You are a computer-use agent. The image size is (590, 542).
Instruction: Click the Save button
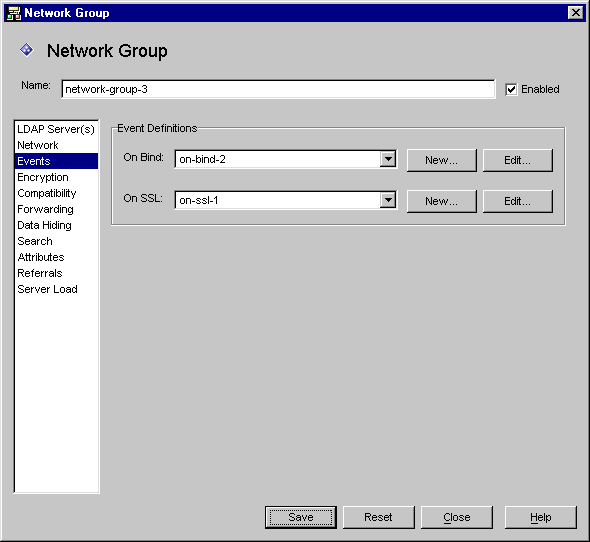[301, 517]
